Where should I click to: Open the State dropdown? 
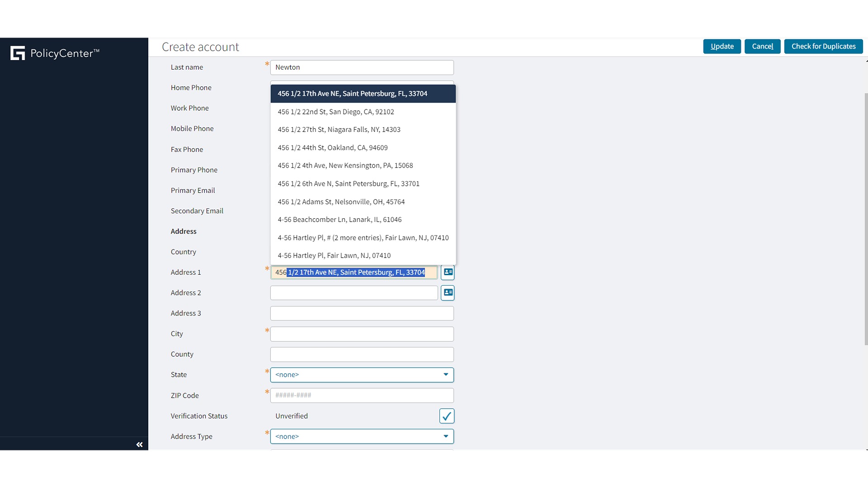point(362,375)
